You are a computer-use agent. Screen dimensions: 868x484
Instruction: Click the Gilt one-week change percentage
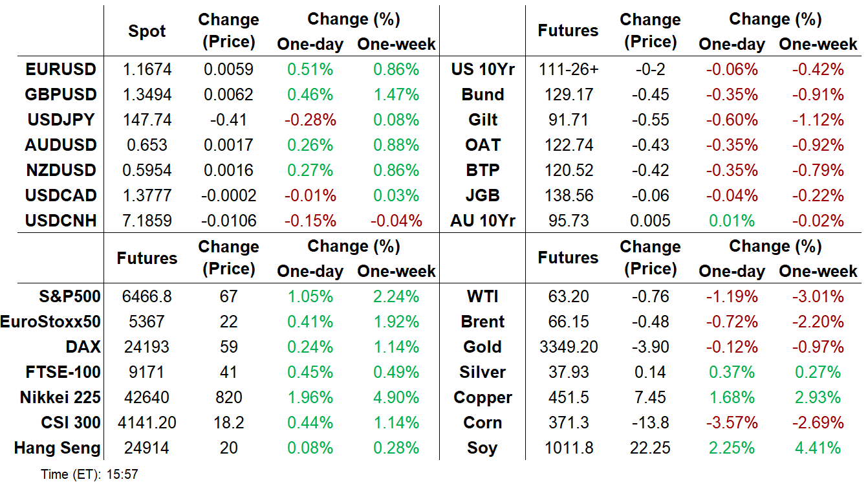coord(818,120)
